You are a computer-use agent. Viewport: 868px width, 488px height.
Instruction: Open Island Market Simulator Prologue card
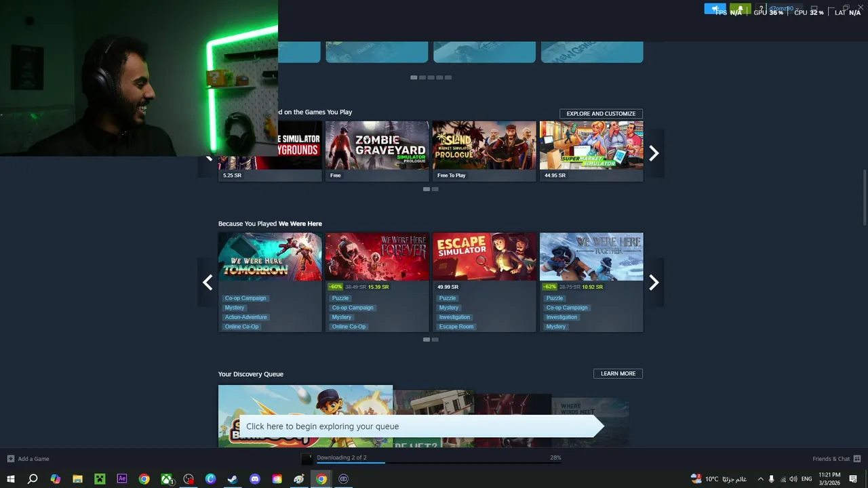click(484, 151)
